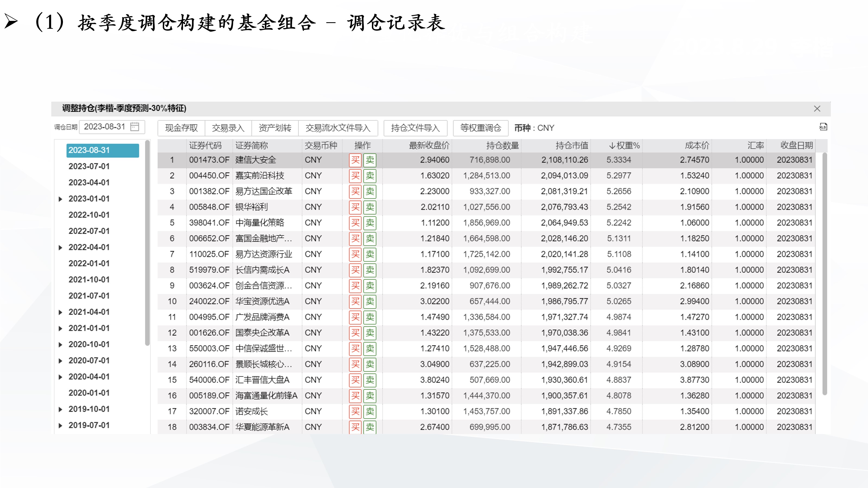Click the 等权重调仓 button
Screen dimensions: 868x488
click(480, 128)
